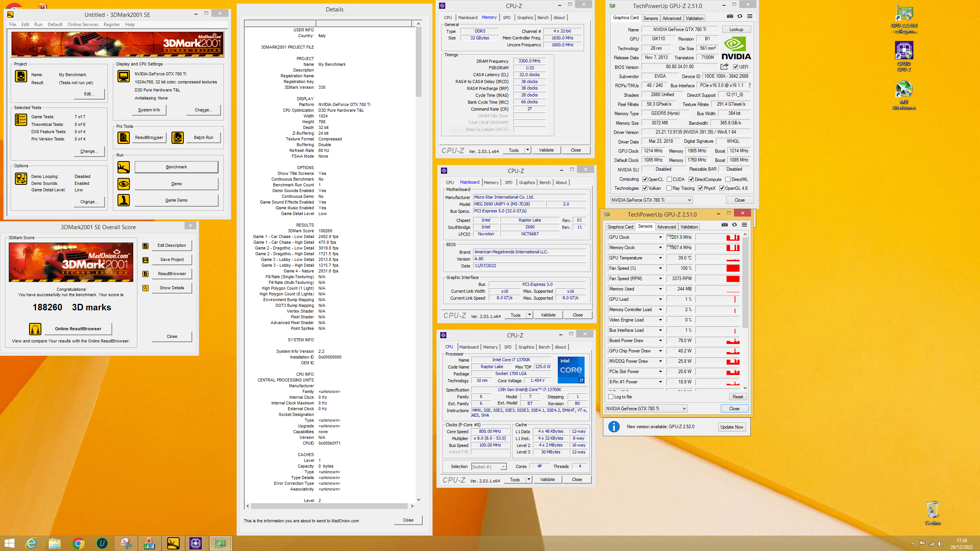Click Update Now for GPU-Z 2.52.0
Image resolution: width=980 pixels, height=551 pixels.
click(732, 427)
